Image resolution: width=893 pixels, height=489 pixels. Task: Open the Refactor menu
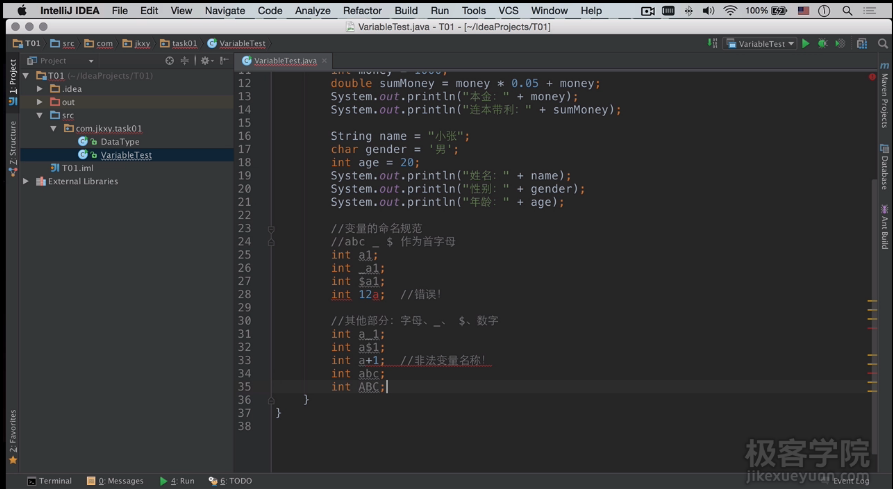click(362, 10)
